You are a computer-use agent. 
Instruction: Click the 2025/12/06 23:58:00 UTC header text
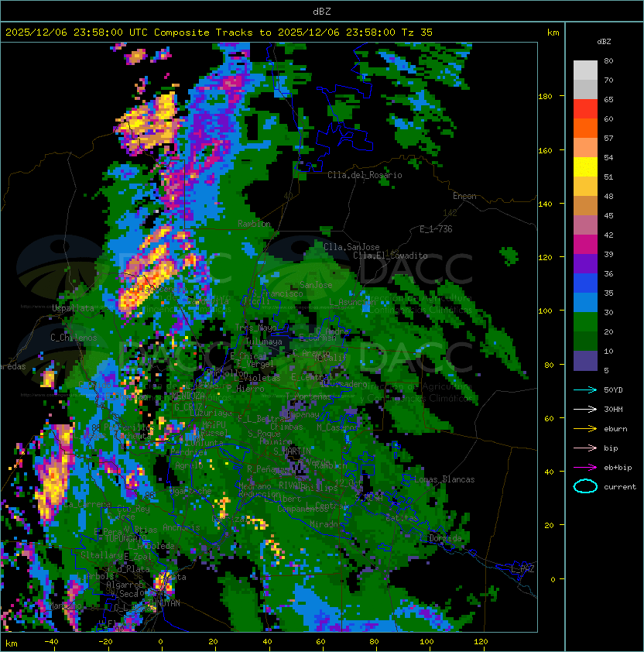pos(76,33)
